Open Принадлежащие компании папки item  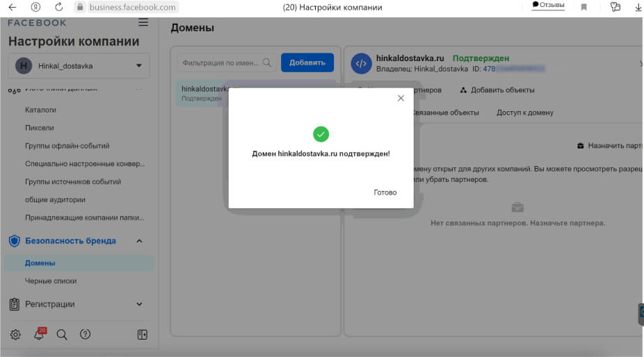coord(84,217)
